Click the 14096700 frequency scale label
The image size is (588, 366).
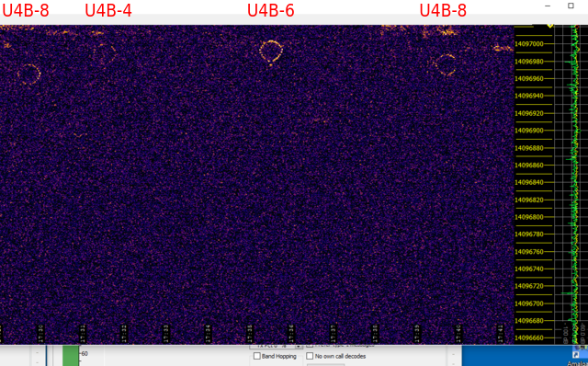529,303
